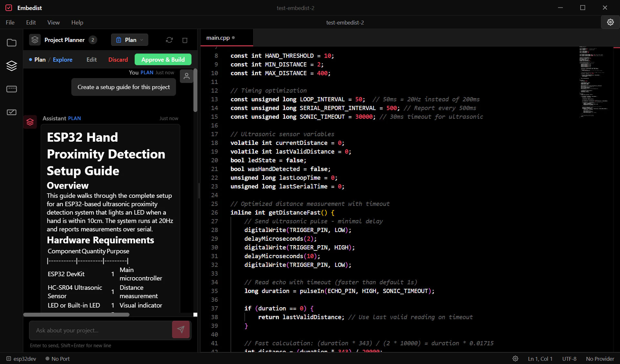The image size is (620, 364).
Task: Toggle Edit mode in the planner header
Action: pyautogui.click(x=91, y=59)
